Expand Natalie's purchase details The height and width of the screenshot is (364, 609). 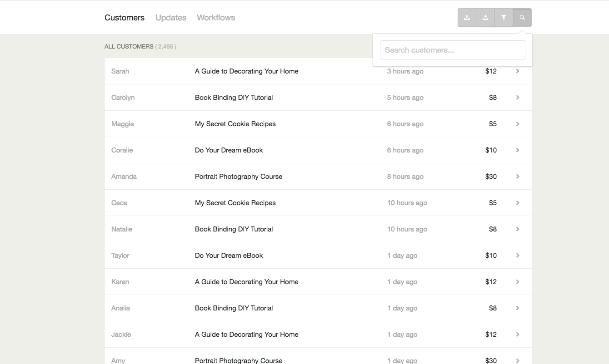(x=518, y=229)
